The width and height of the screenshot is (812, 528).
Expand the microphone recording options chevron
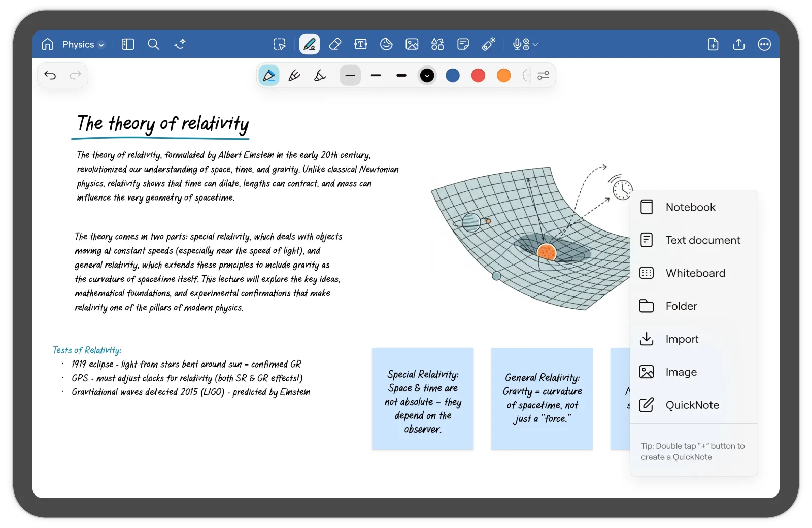point(535,45)
